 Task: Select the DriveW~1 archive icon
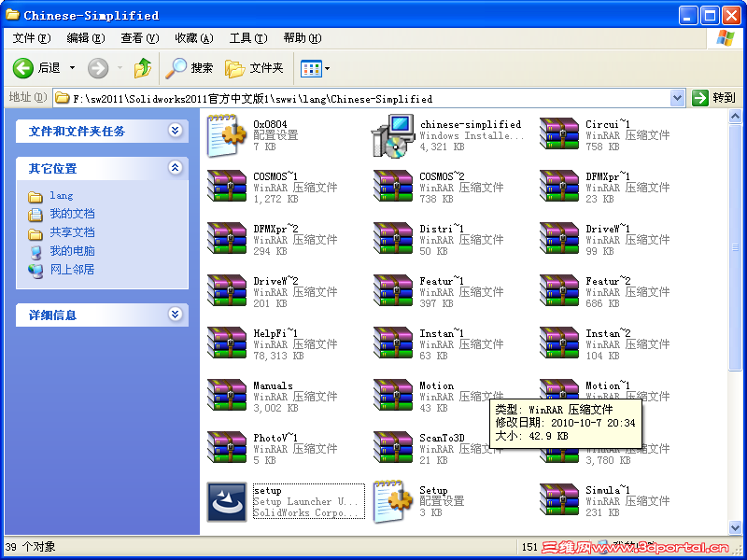point(559,239)
